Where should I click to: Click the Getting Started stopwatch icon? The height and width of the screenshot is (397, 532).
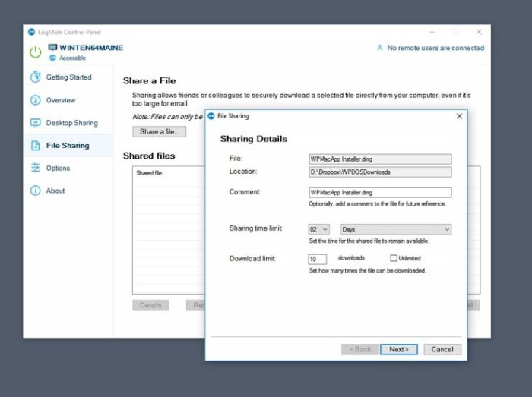coord(35,77)
